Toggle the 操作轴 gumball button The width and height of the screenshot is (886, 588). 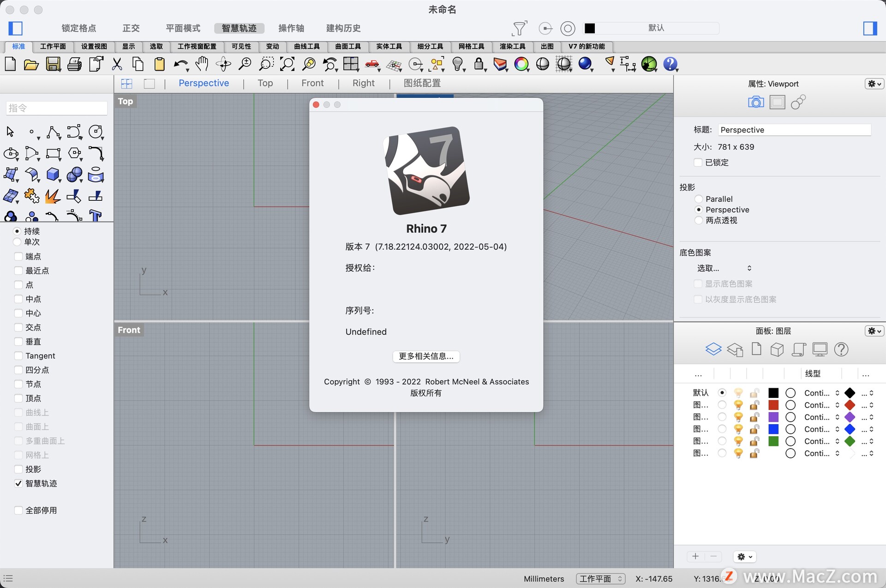[291, 28]
